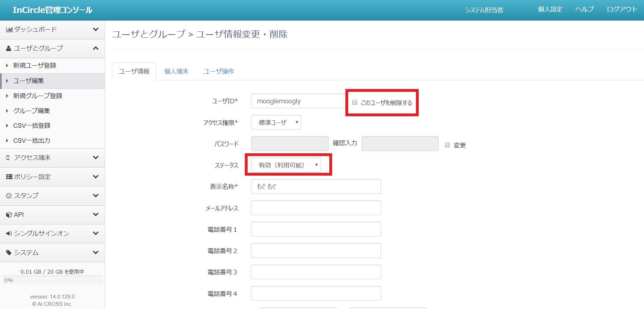
Task: Open 新規ユーザ登録 in the sidebar
Action: click(35, 66)
